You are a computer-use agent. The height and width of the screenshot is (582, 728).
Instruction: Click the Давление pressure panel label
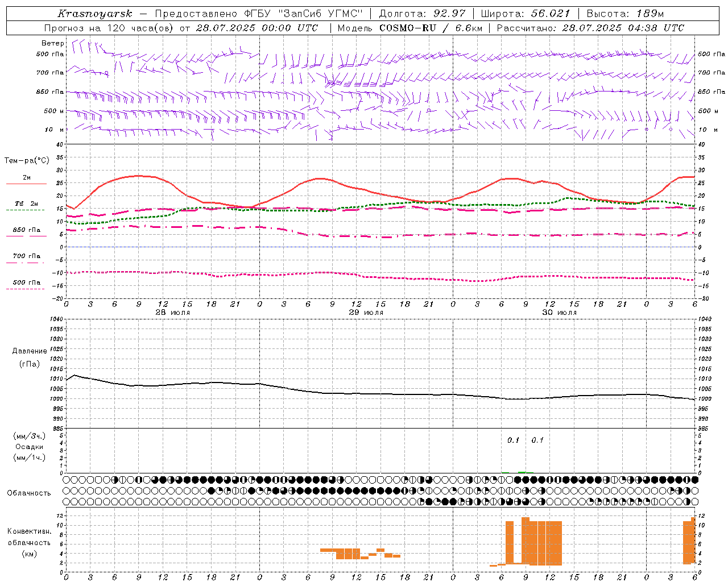click(30, 351)
